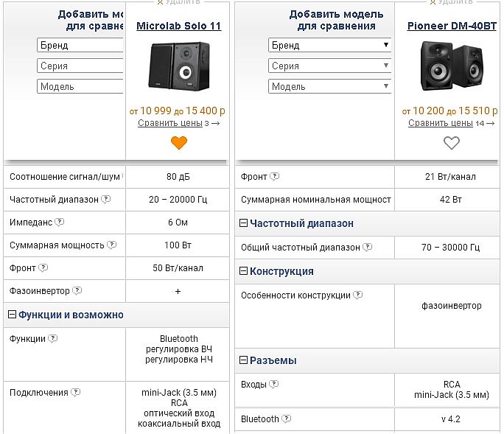Collapse the Конструкция section

(x=243, y=271)
